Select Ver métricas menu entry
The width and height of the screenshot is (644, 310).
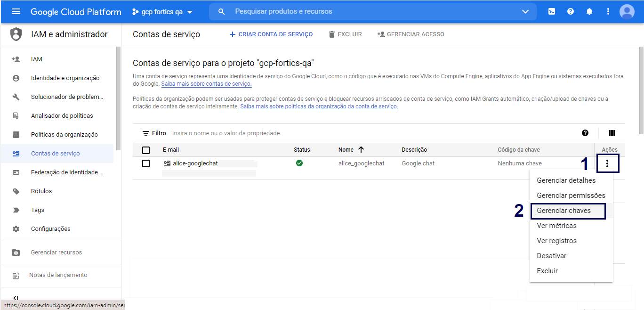point(571,226)
